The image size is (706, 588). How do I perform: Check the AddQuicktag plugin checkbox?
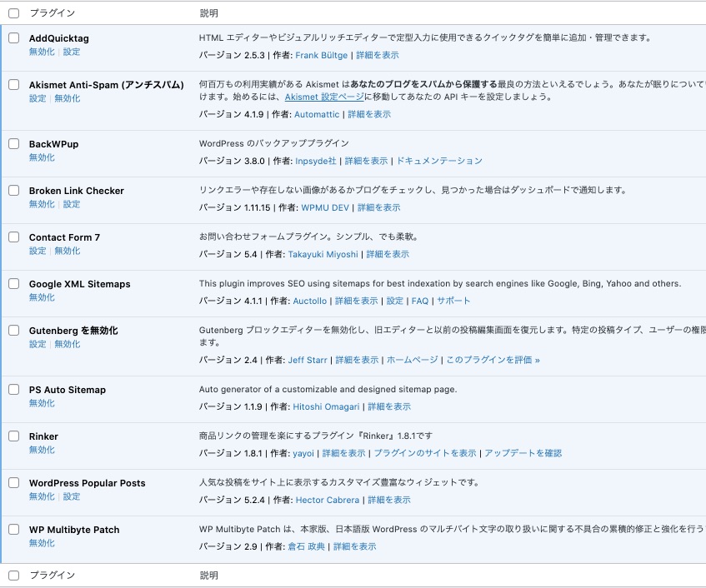click(14, 37)
